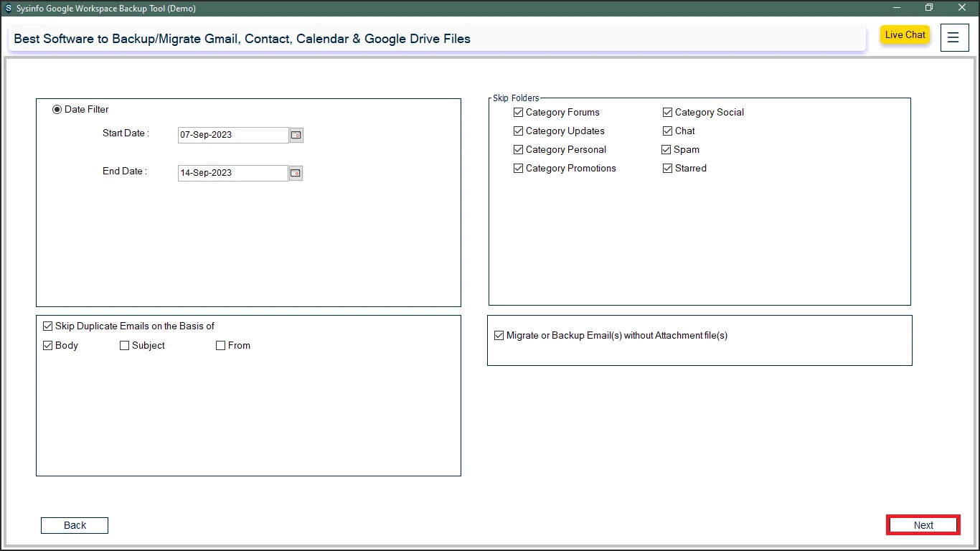The height and width of the screenshot is (551, 980).
Task: Click the Sysinfo app logo icon
Action: click(x=8, y=9)
